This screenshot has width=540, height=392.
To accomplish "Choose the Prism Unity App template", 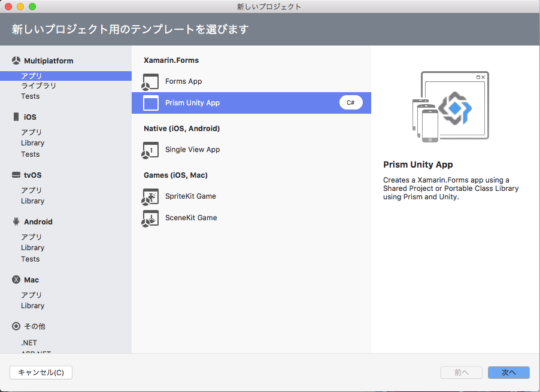I will [251, 103].
